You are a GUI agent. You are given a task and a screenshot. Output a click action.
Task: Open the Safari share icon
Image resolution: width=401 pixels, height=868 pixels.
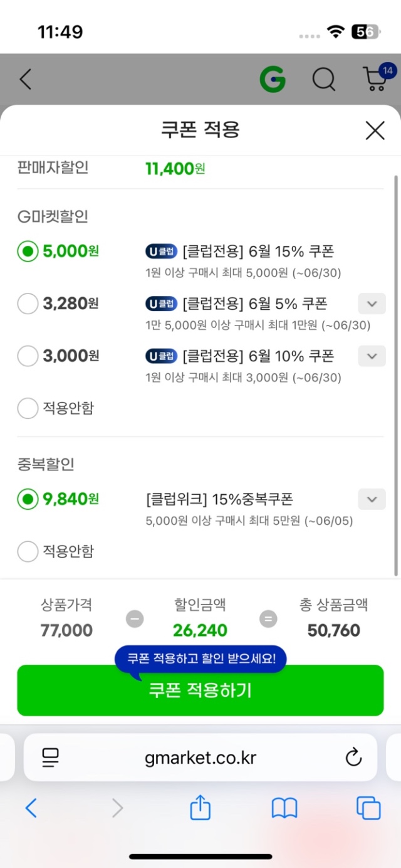click(200, 807)
